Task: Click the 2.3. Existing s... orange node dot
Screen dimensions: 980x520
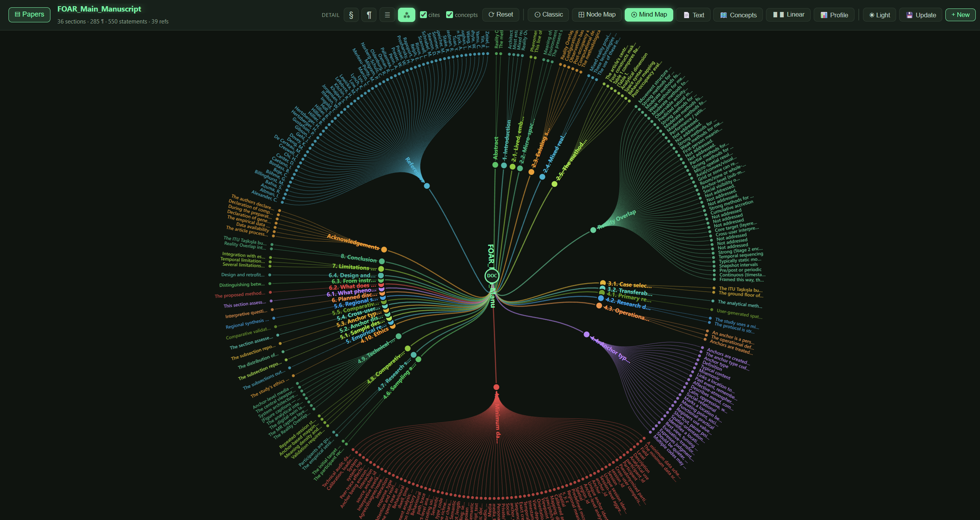Action: [x=531, y=172]
